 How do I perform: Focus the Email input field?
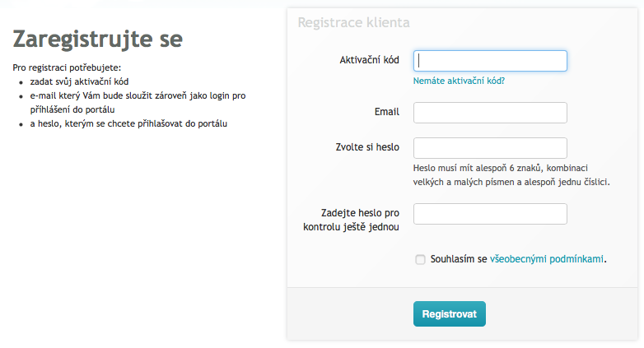[490, 113]
